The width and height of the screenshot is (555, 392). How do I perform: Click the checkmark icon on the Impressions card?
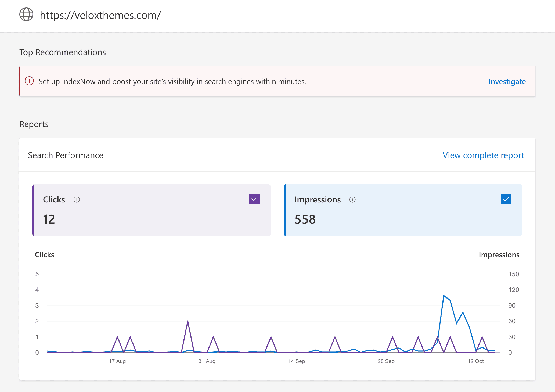[x=506, y=199]
